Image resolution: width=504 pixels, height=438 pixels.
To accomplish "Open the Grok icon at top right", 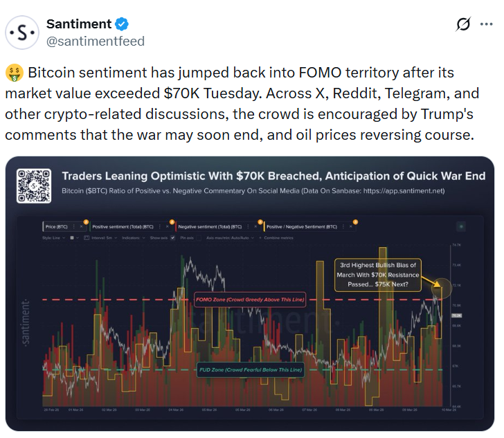I will [463, 25].
